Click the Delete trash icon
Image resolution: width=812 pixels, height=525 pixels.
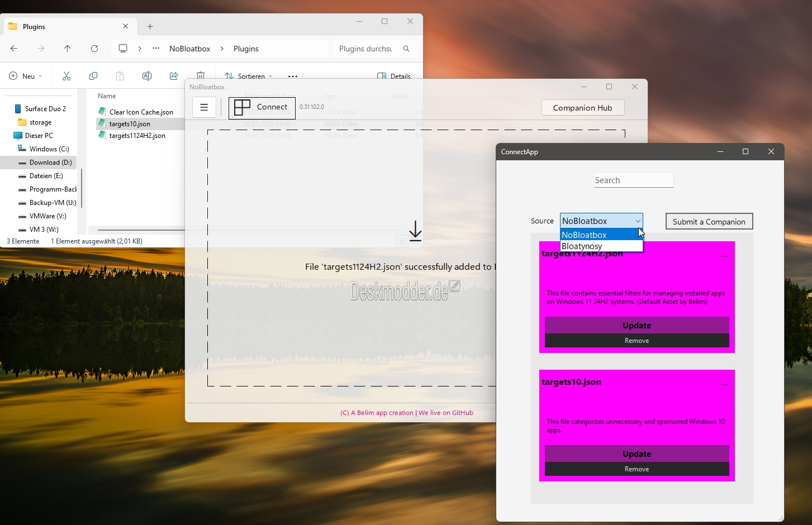pyautogui.click(x=201, y=75)
